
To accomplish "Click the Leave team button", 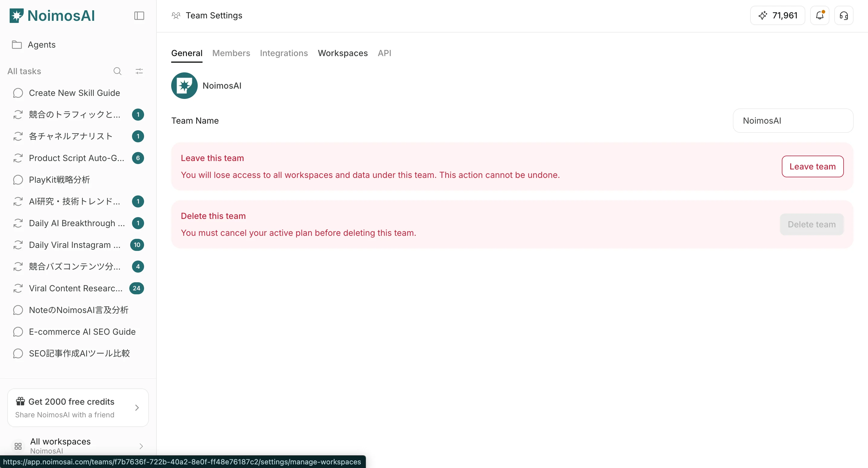I will pos(813,166).
